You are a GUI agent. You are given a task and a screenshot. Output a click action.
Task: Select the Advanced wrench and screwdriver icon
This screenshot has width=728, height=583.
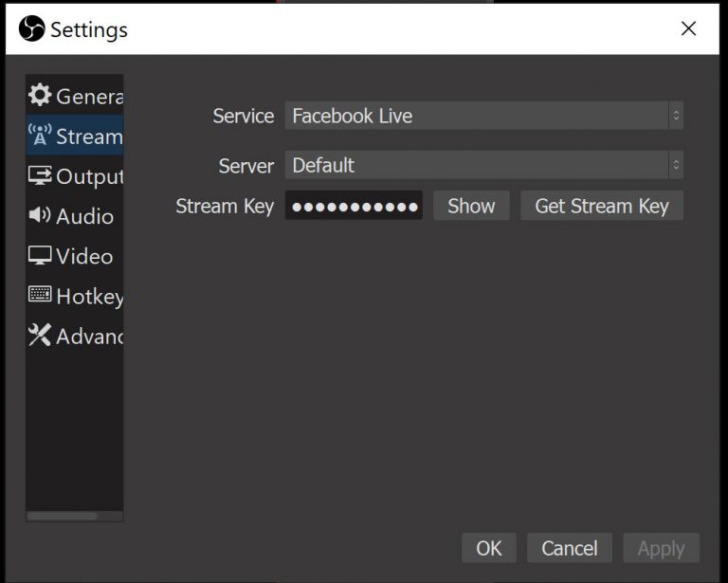pos(40,336)
